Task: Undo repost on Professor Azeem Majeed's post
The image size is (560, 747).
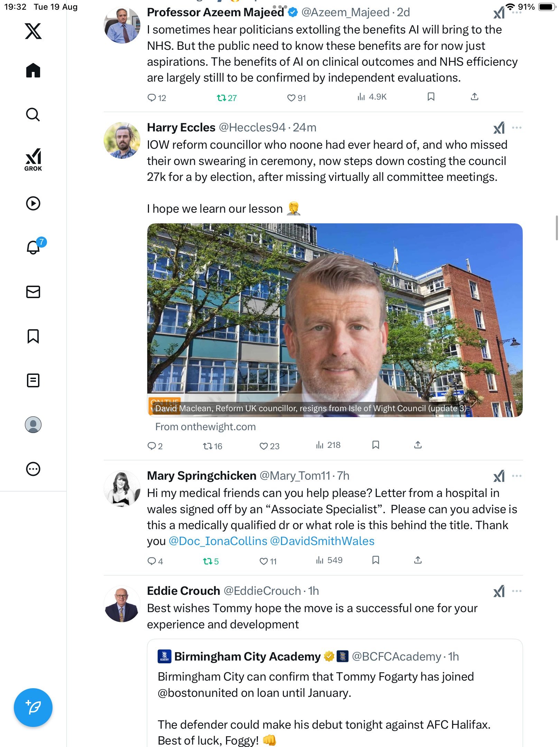Action: pyautogui.click(x=222, y=98)
